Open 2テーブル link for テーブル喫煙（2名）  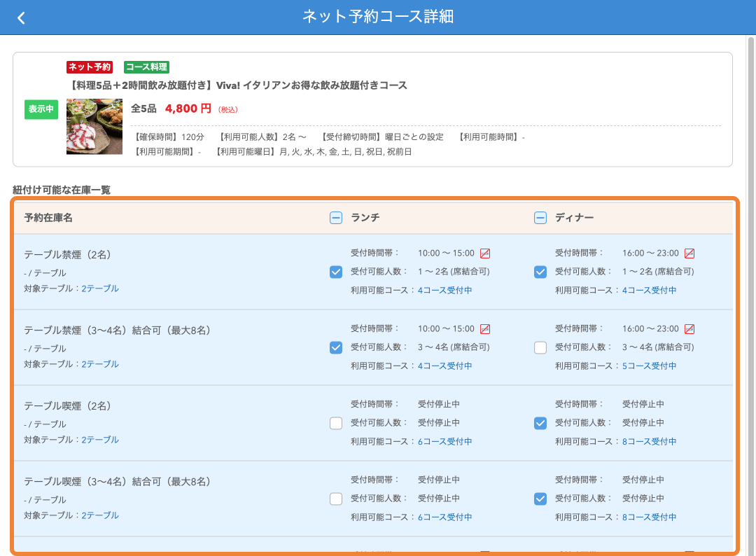100,440
